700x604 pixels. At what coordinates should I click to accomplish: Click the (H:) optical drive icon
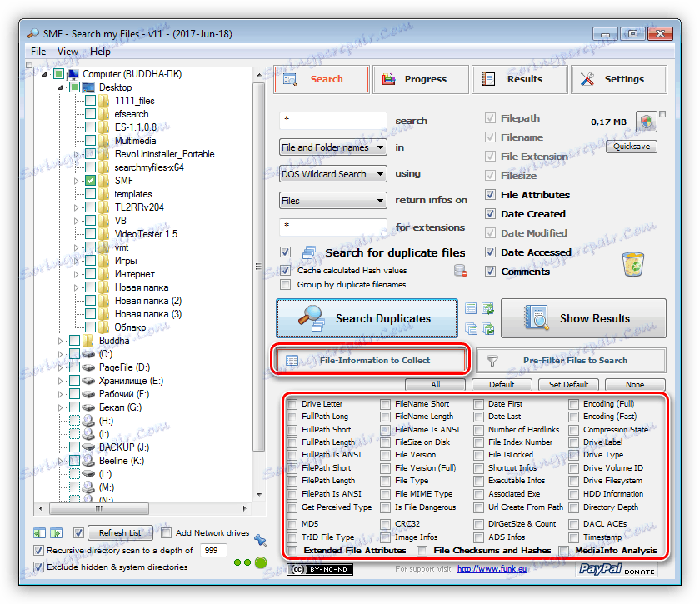click(x=88, y=421)
